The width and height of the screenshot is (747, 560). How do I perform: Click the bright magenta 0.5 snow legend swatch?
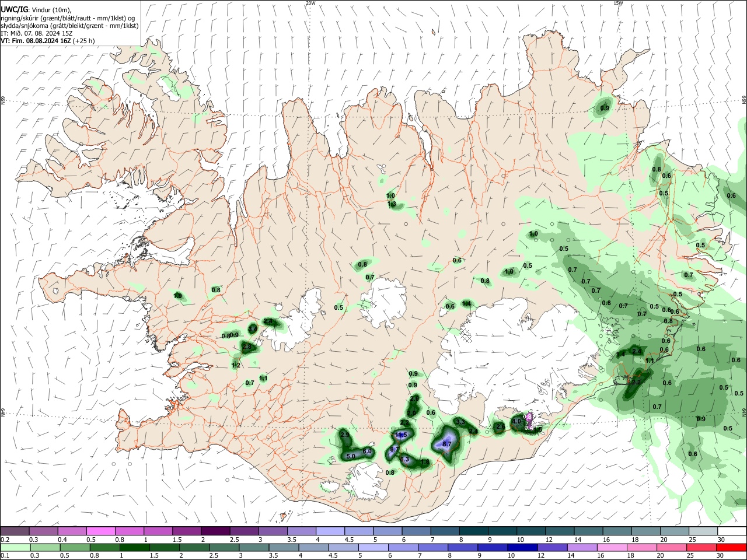click(100, 531)
